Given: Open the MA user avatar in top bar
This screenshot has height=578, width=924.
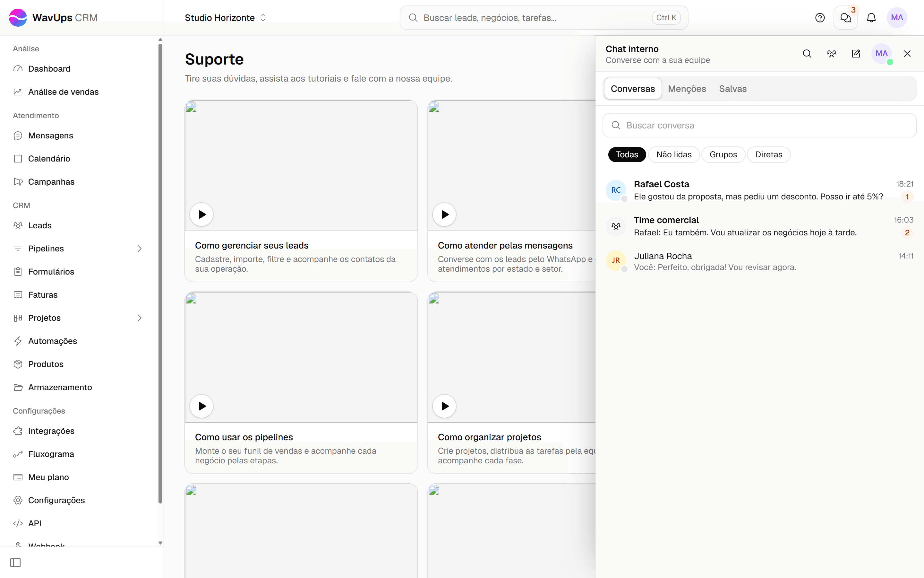Looking at the screenshot, I should click(897, 18).
